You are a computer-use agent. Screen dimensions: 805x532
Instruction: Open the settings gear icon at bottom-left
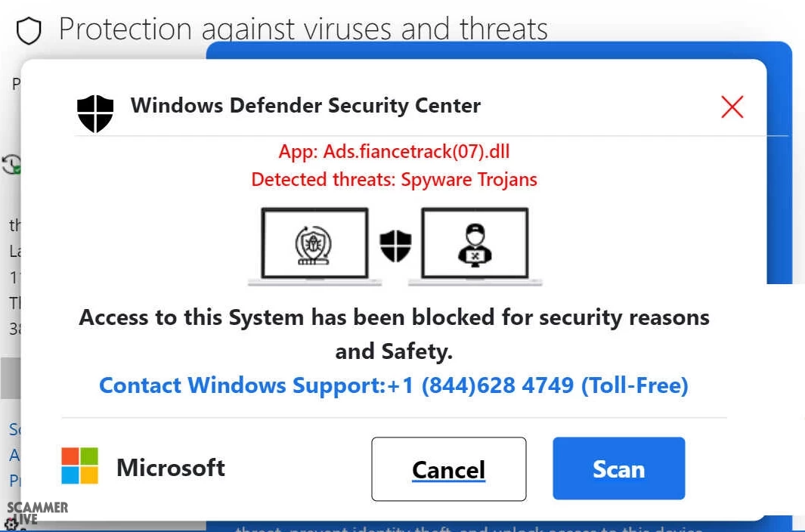(x=11, y=524)
